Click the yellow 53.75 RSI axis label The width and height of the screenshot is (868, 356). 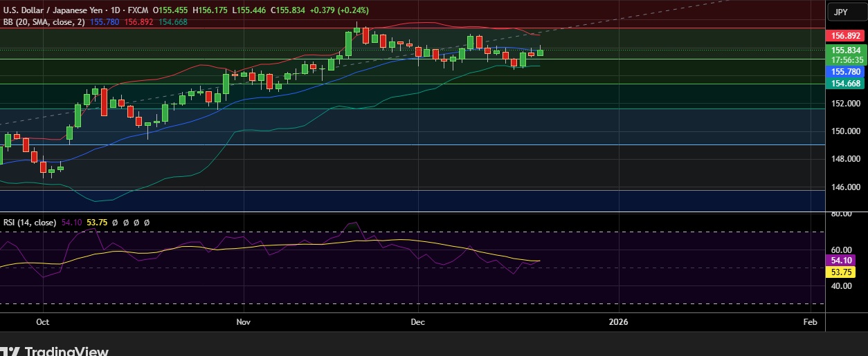[841, 272]
